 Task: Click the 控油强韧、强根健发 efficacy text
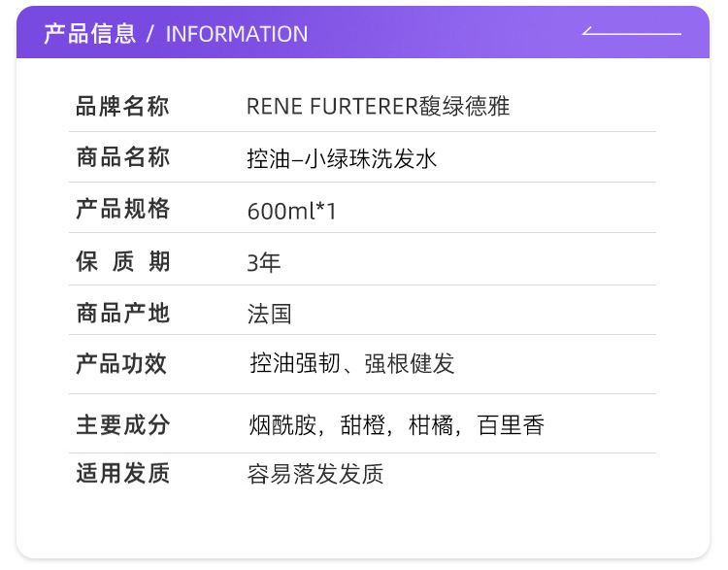351,364
